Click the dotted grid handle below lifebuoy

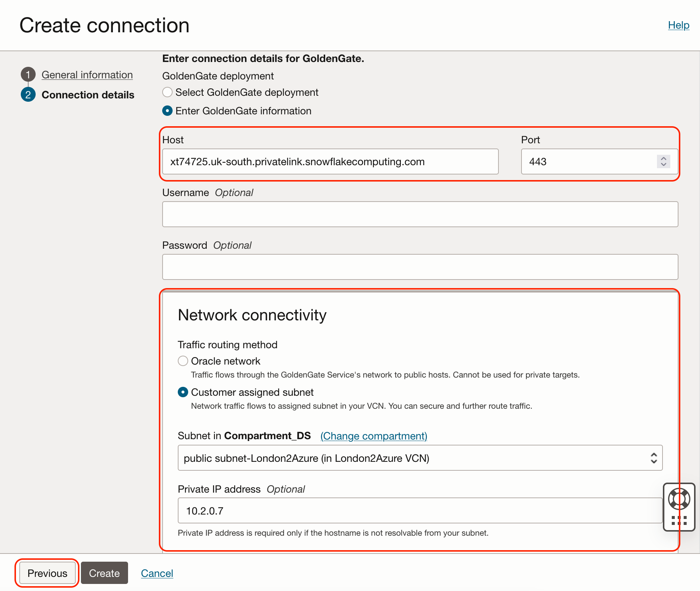click(679, 520)
